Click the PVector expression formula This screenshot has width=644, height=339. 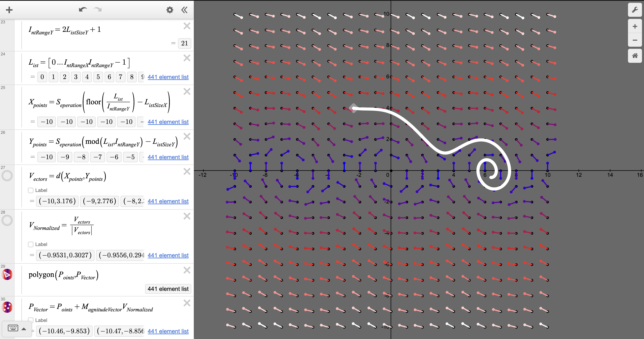pos(91,307)
